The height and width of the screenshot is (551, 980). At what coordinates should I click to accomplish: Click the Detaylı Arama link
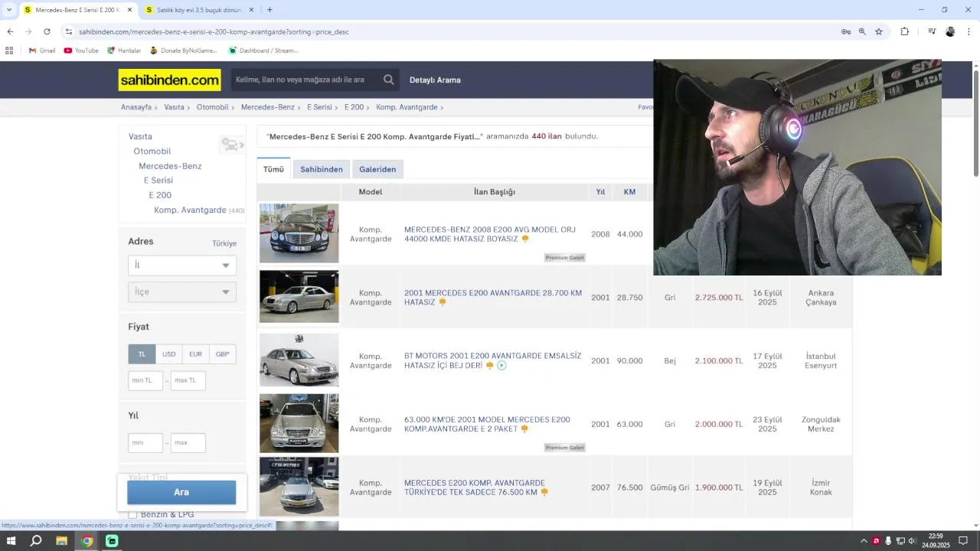435,80
